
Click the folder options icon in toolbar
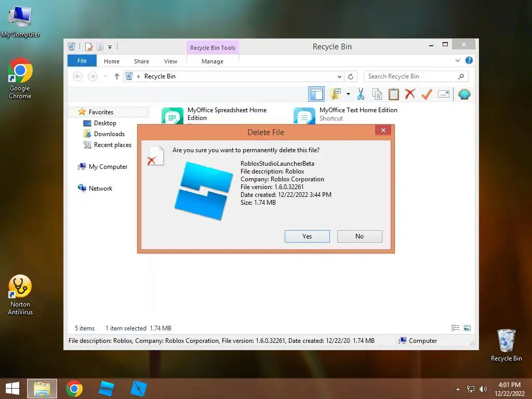coord(336,94)
